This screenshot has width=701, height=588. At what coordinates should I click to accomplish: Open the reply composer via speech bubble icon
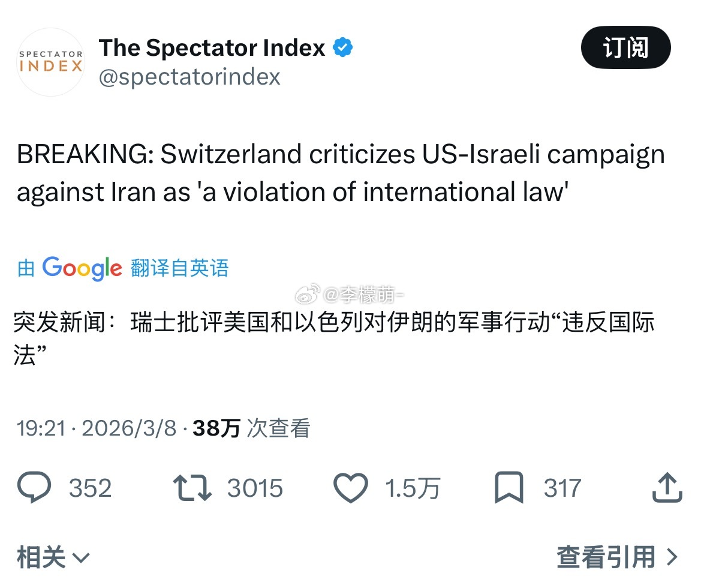[x=36, y=487]
